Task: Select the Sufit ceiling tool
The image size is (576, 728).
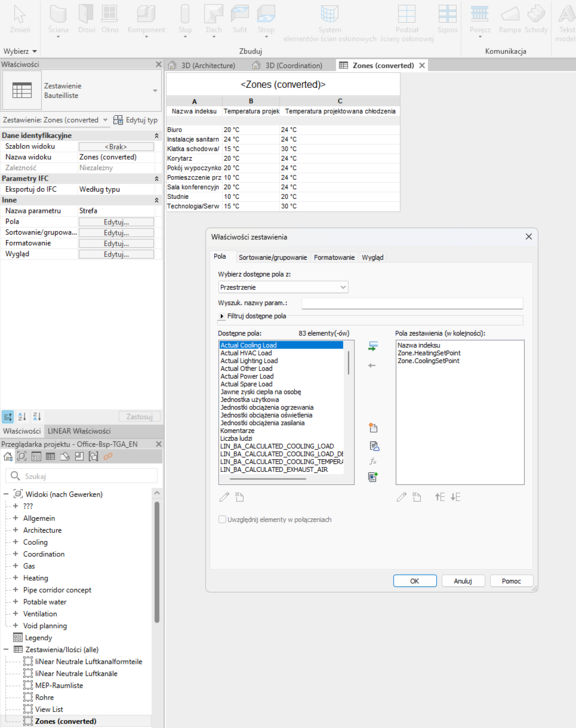Action: click(x=240, y=20)
